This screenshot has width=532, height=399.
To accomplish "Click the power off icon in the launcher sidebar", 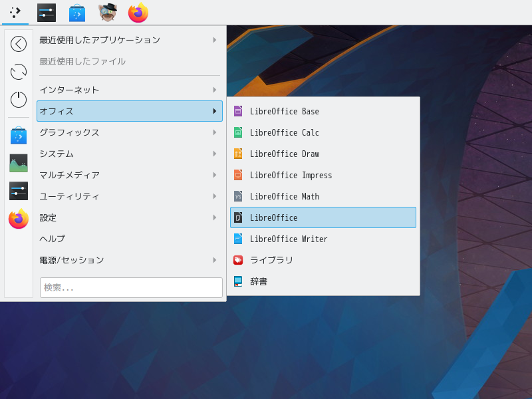I will [x=19, y=100].
